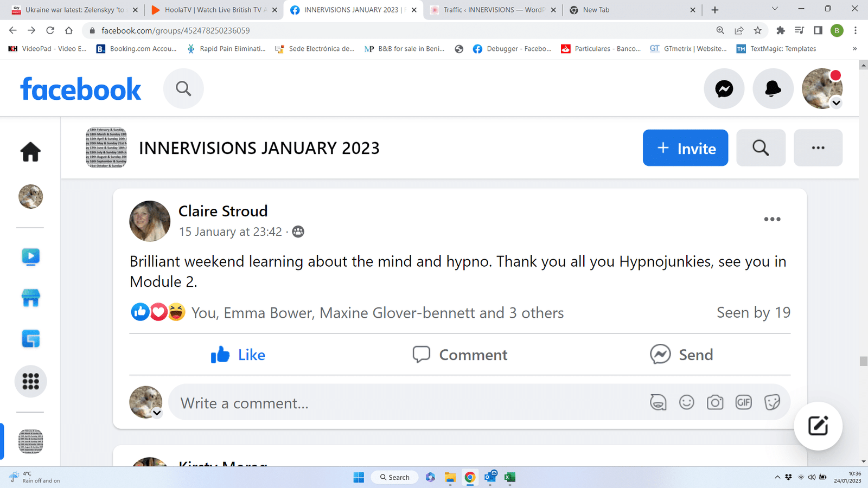Screen dimensions: 868x488
Task: Open the Watch video icon in sidebar
Action: [x=30, y=256]
